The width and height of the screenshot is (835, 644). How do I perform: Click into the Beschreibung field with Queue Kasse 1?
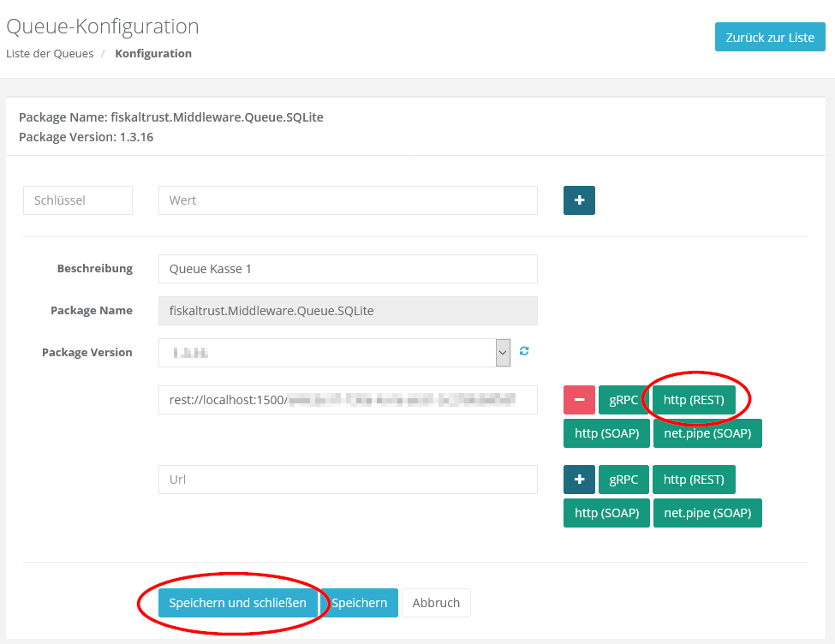point(348,269)
